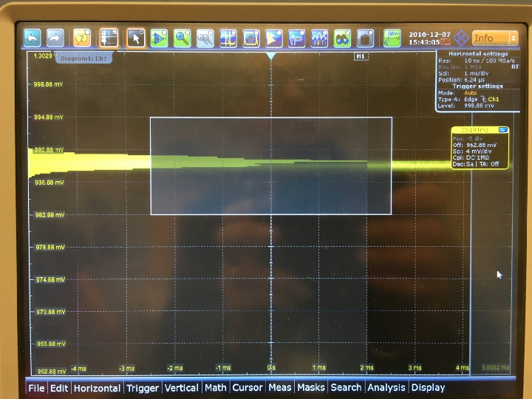
Task: Select the caliper quick measurement icon
Action: tap(296, 38)
